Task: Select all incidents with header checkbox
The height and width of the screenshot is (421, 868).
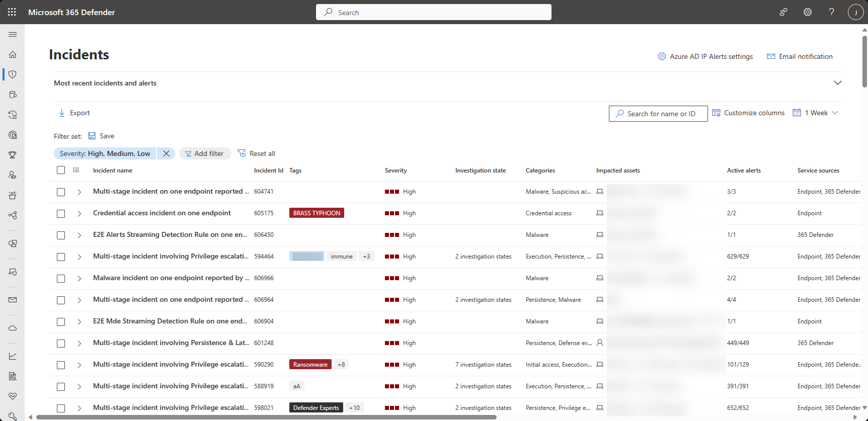Action: click(61, 170)
